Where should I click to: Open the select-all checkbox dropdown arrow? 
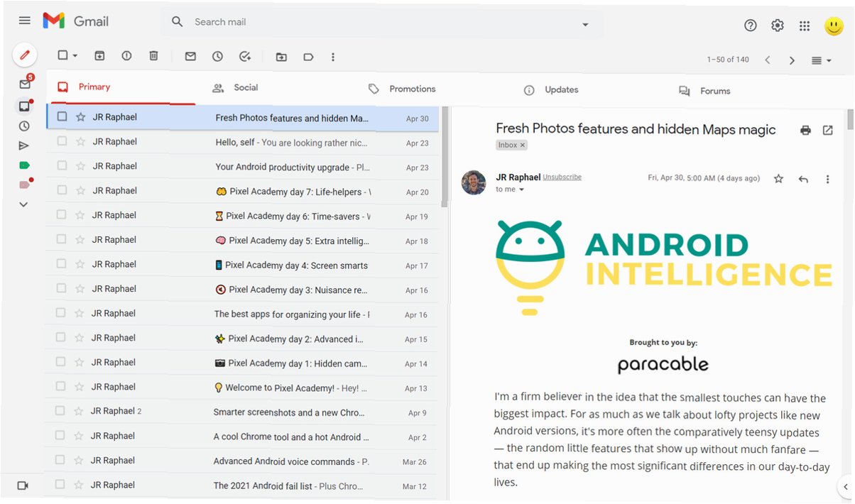point(75,55)
